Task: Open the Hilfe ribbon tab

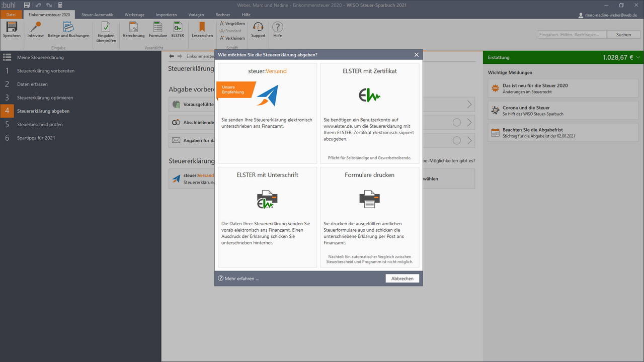Action: 246,15
